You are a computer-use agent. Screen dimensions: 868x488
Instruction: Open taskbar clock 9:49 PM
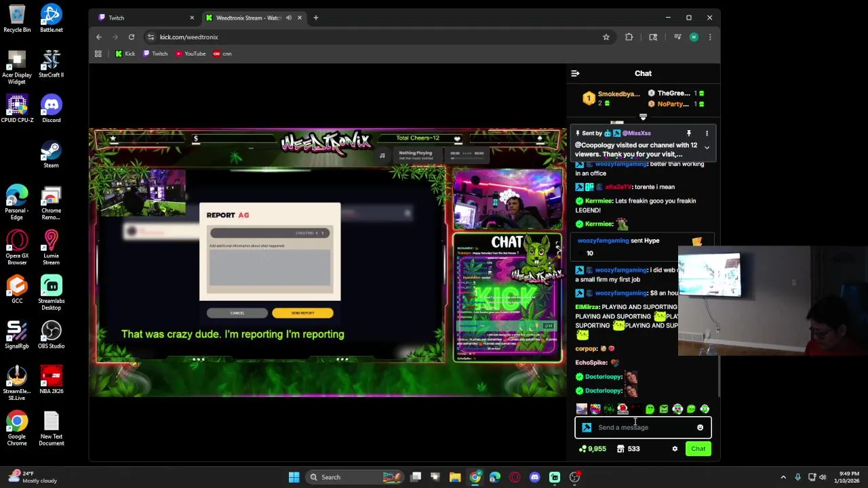pos(846,477)
